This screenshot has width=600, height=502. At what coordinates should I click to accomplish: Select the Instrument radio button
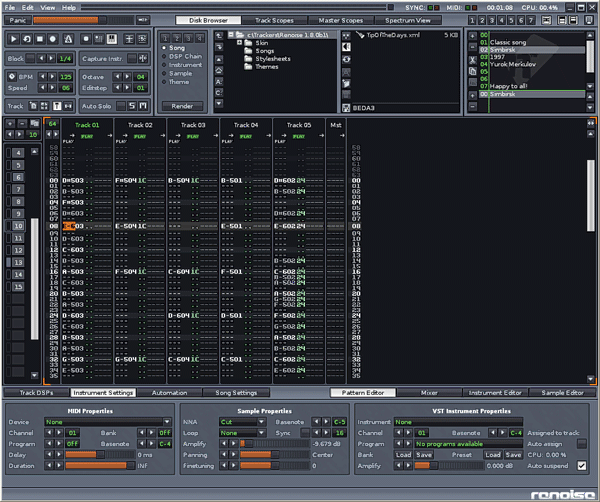pos(164,65)
